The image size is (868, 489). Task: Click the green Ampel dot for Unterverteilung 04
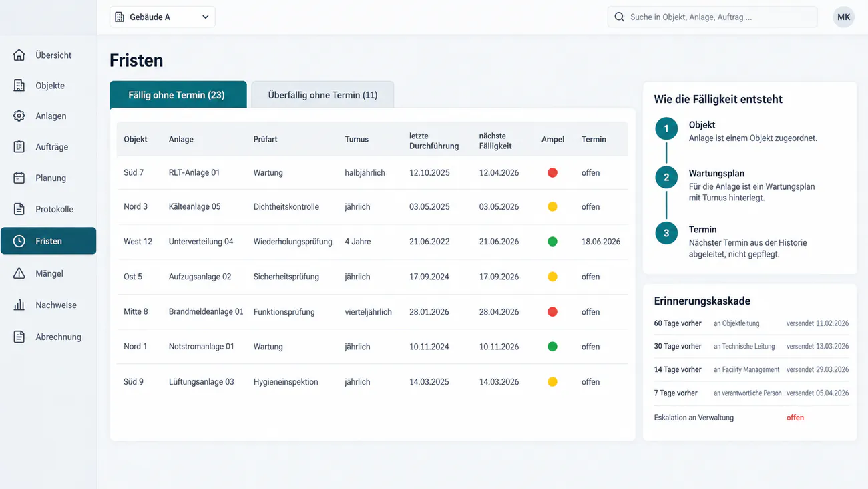coord(552,241)
